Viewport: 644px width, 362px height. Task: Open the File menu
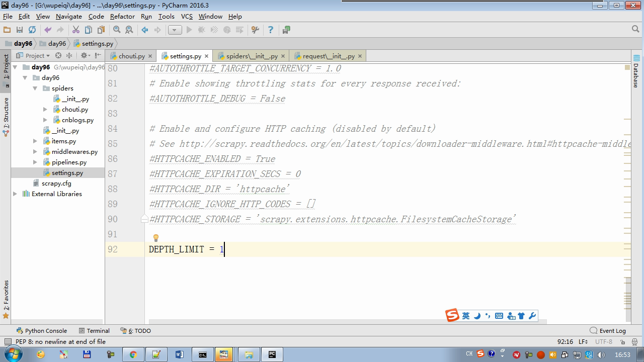pos(8,16)
